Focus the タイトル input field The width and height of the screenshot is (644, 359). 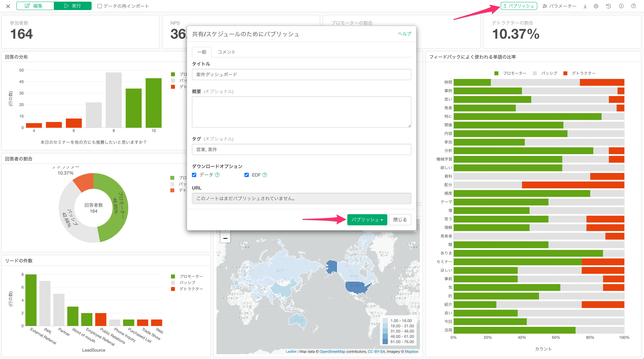(301, 75)
